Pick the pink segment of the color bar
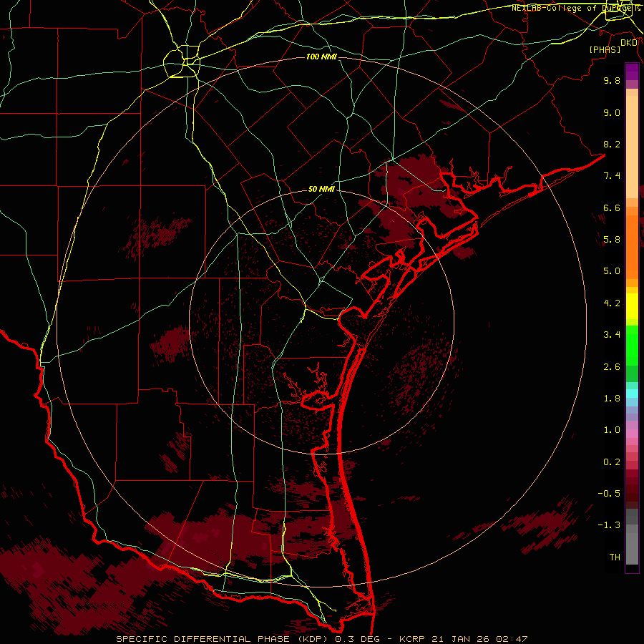 (632, 434)
